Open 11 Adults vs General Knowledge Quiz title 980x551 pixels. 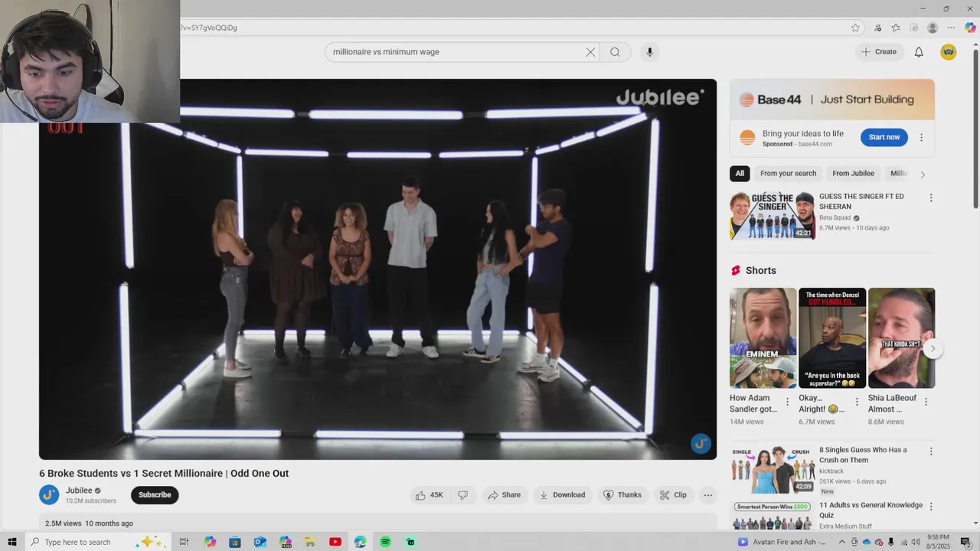[871, 510]
